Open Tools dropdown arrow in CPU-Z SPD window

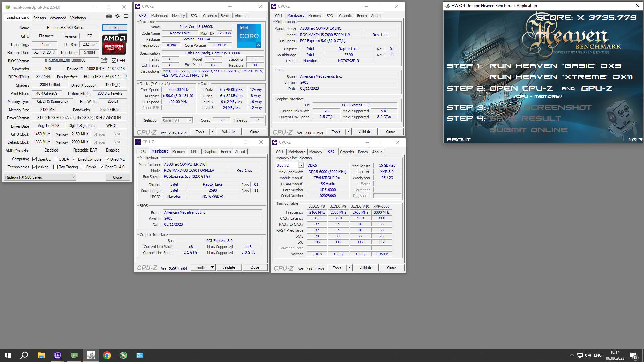pos(349,268)
